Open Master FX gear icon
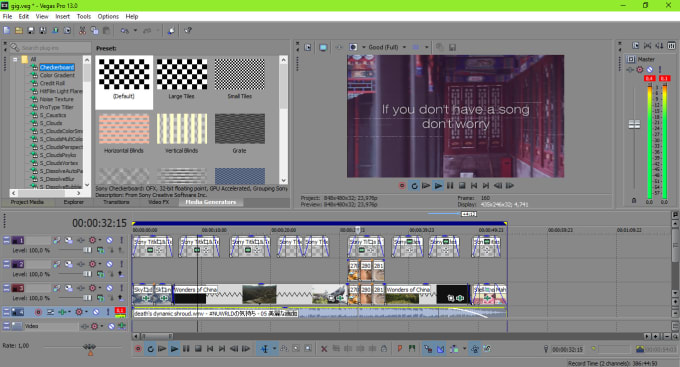The image size is (680, 367). pos(640,69)
